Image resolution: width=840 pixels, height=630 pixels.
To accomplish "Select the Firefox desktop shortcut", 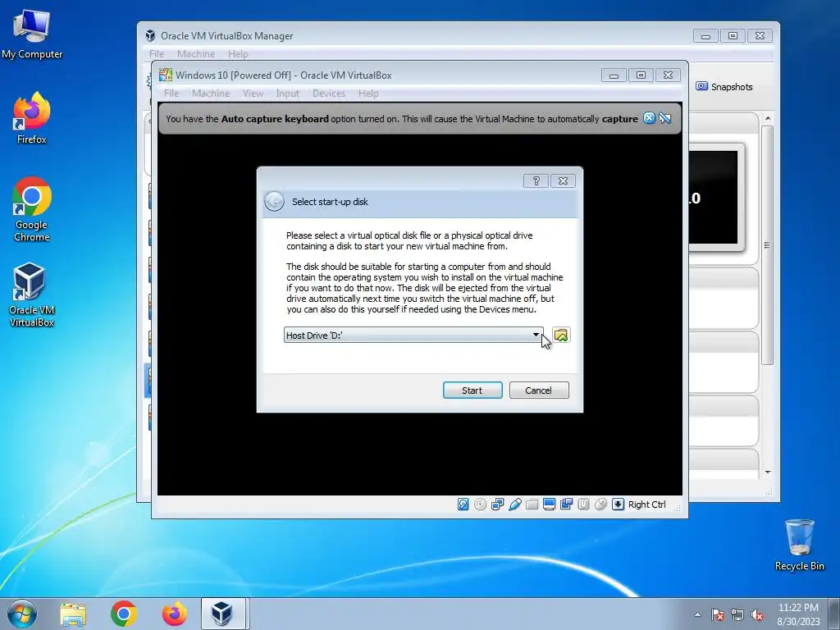I will pos(32,119).
